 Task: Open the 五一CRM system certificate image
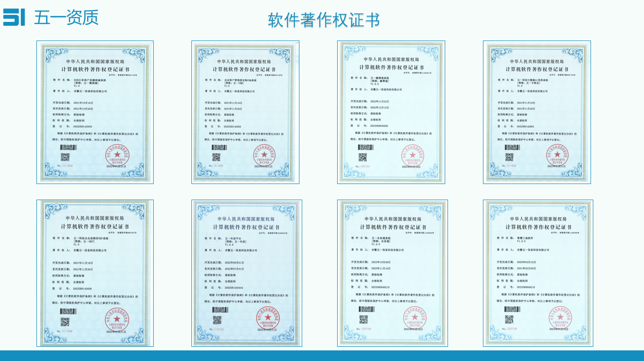coord(245,112)
